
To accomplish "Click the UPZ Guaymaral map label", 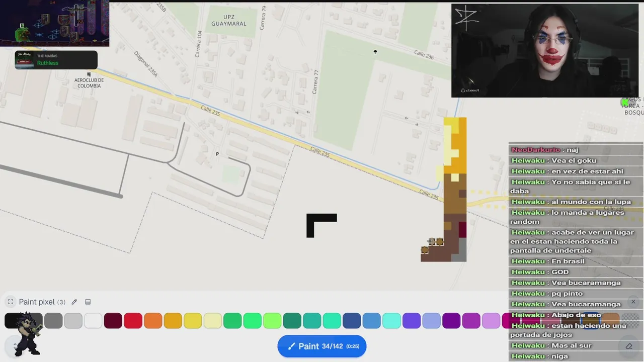I will click(x=229, y=20).
